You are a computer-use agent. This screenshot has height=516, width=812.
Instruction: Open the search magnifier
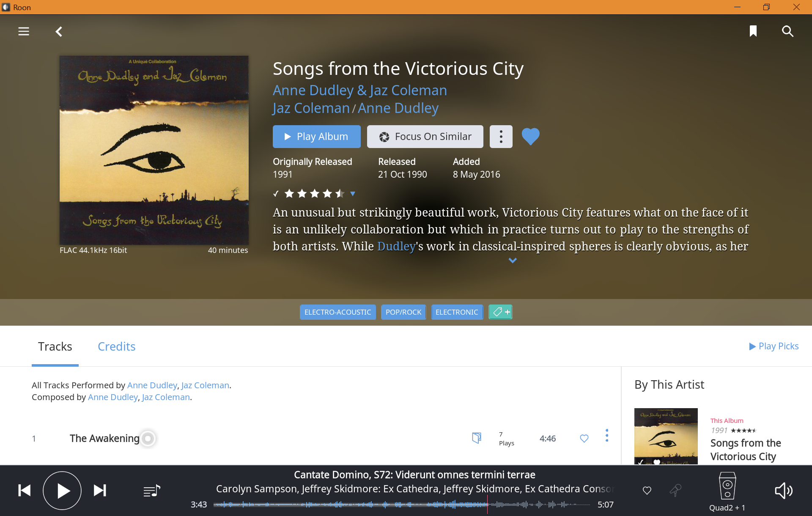787,31
